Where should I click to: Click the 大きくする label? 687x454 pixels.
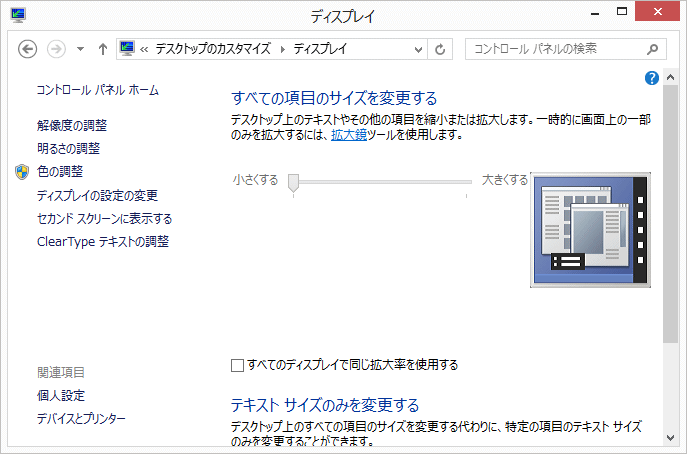[x=505, y=180]
